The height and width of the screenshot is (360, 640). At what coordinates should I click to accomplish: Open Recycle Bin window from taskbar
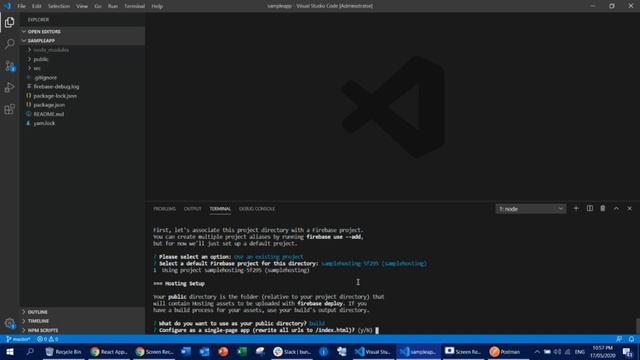63,352
